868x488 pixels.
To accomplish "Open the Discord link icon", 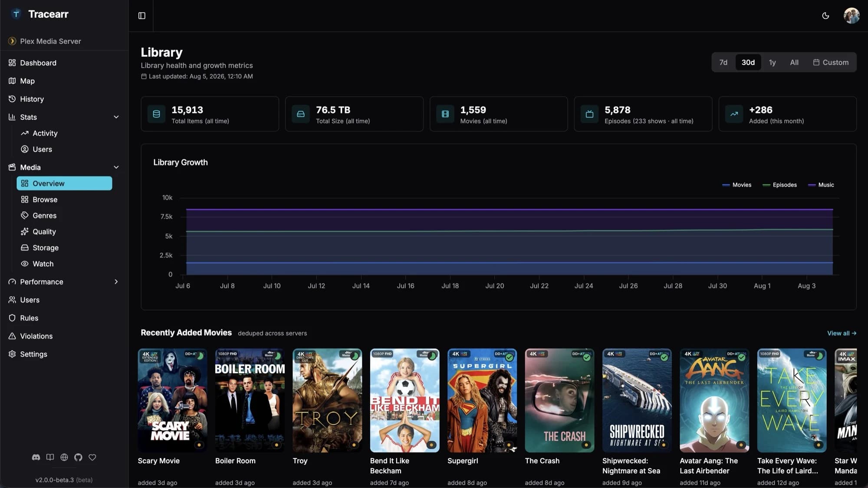I will [x=36, y=457].
